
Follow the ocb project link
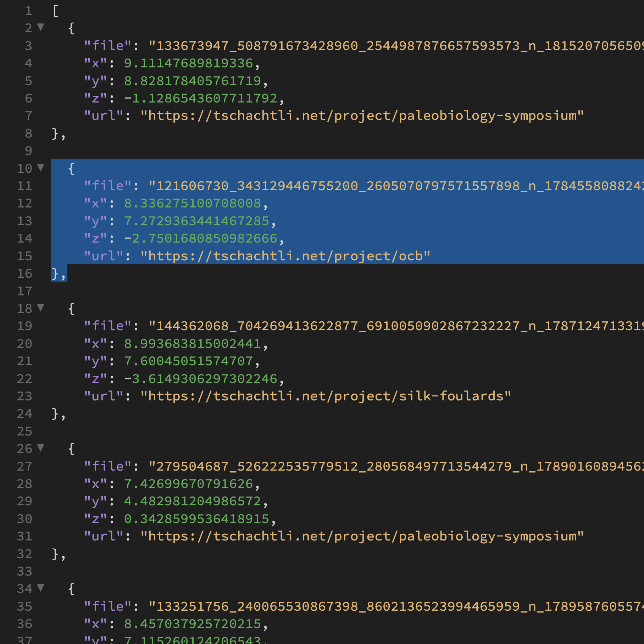click(x=284, y=256)
